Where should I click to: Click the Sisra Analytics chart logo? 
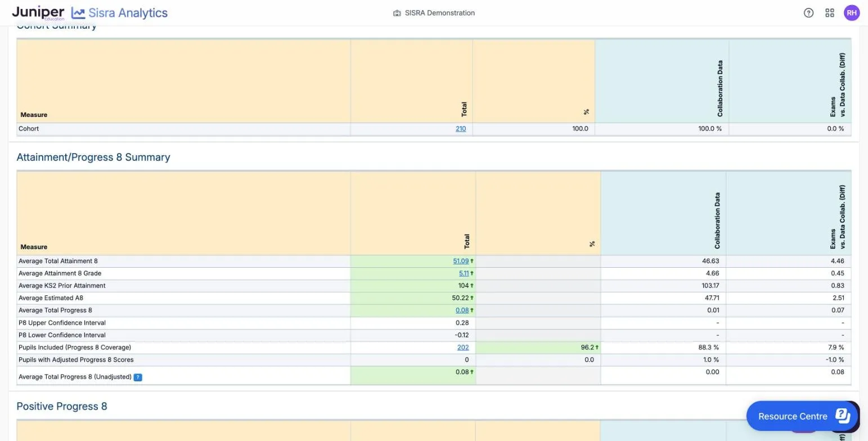[78, 13]
